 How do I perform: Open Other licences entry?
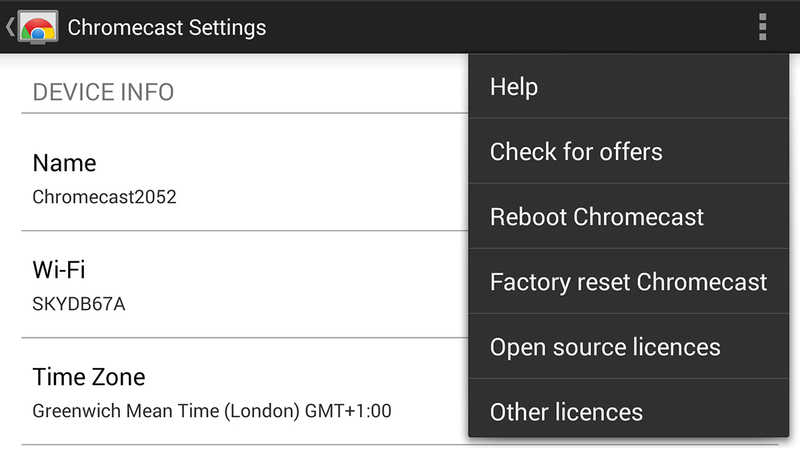tap(629, 408)
